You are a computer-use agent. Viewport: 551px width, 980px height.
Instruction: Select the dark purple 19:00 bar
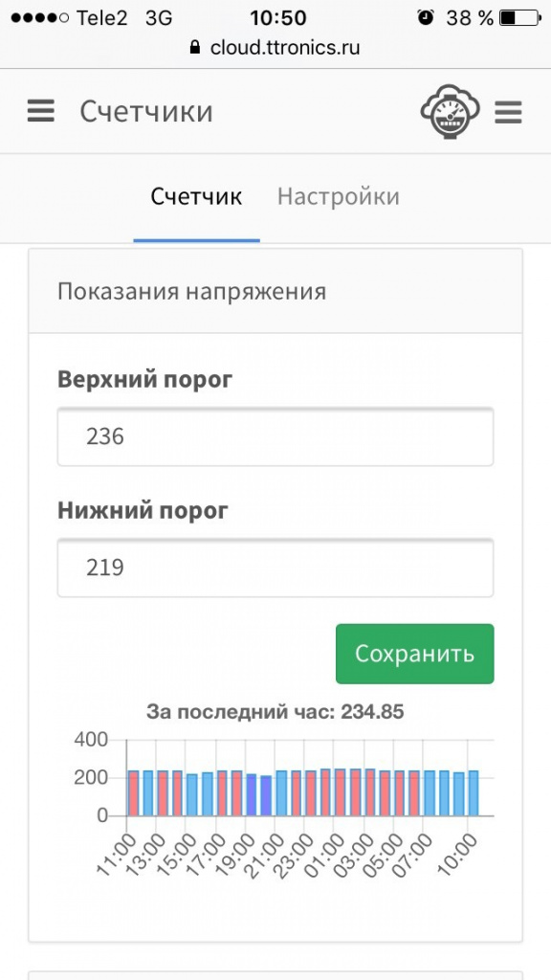coord(252,794)
